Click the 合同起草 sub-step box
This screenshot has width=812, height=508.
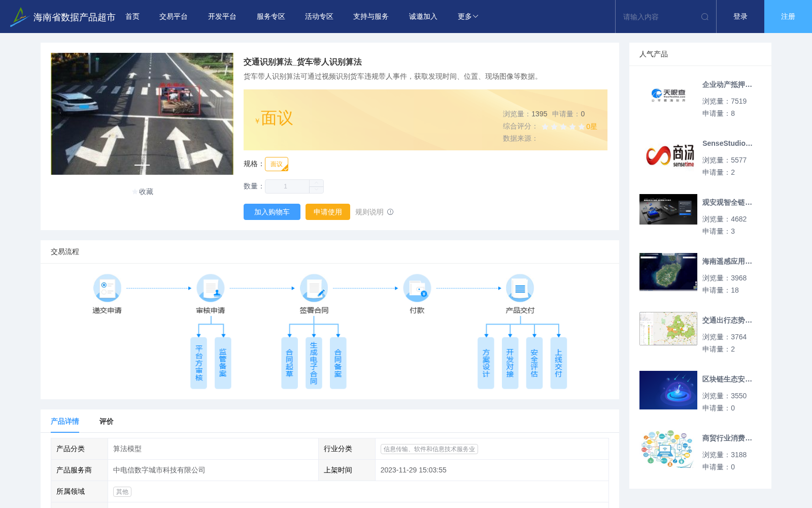[x=289, y=363]
